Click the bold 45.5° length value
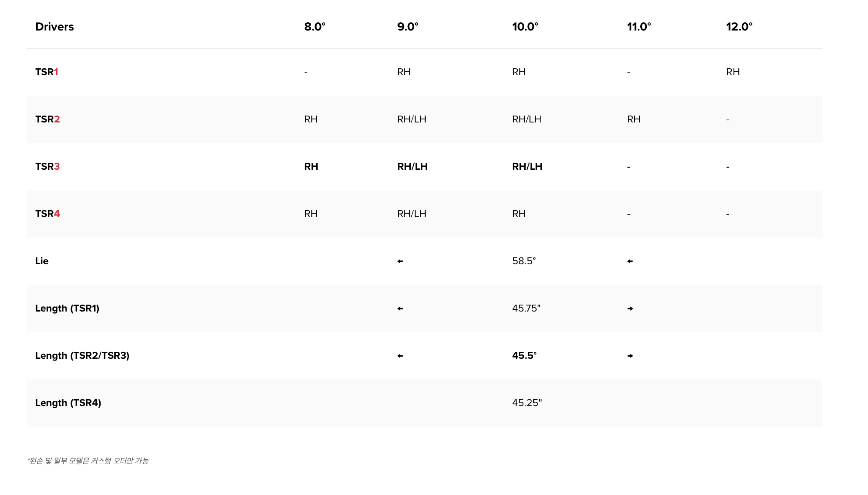 (x=524, y=355)
